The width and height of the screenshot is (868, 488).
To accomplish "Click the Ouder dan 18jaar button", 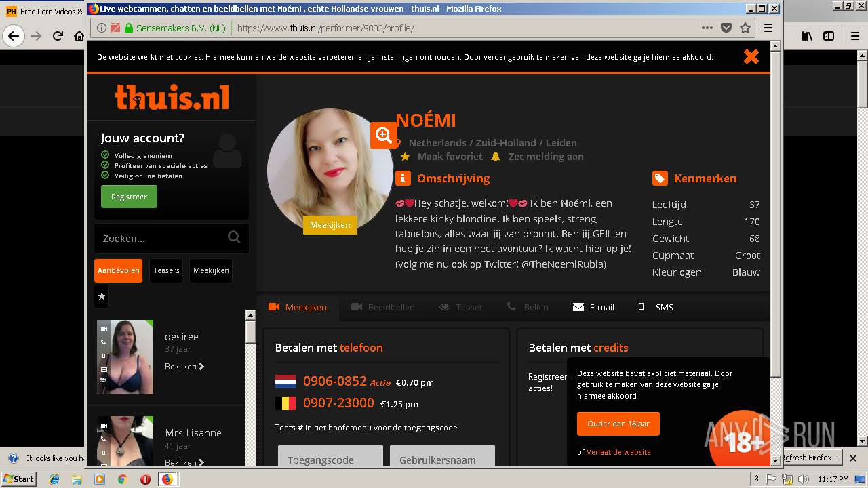I will [618, 424].
